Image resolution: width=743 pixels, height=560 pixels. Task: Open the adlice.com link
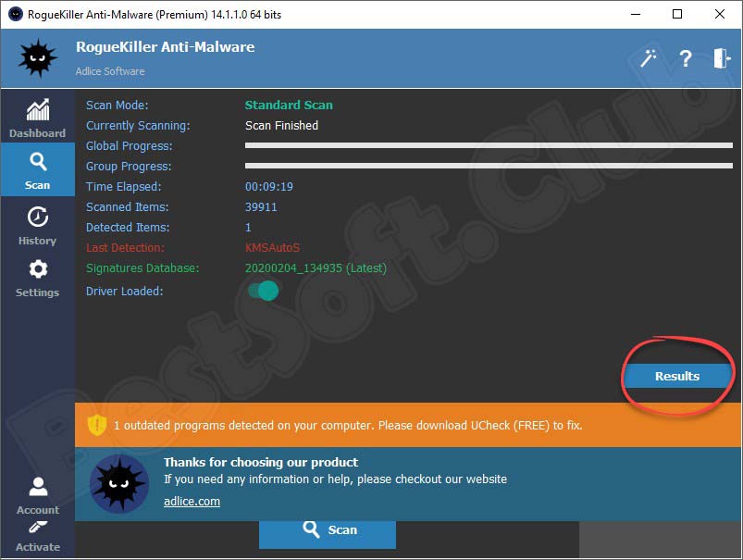click(x=192, y=501)
